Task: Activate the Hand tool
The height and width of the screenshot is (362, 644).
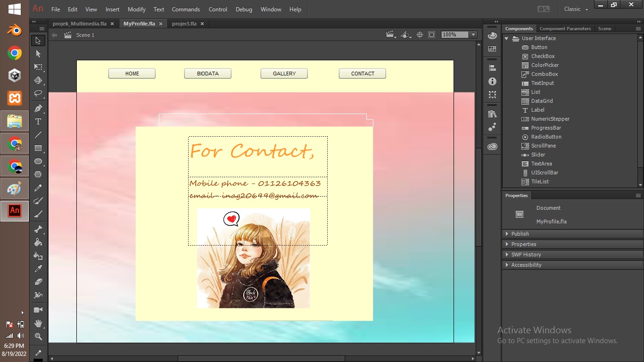Action: coord(38,323)
